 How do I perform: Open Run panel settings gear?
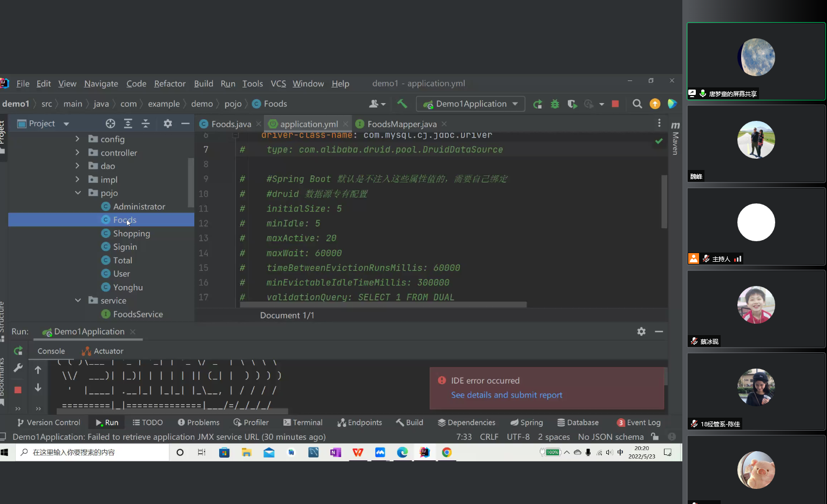[x=641, y=331]
